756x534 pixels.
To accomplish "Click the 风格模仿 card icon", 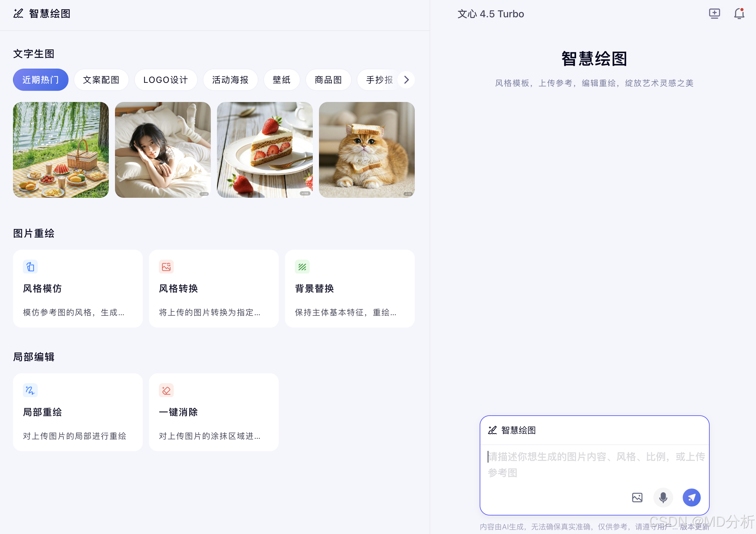I will click(30, 267).
